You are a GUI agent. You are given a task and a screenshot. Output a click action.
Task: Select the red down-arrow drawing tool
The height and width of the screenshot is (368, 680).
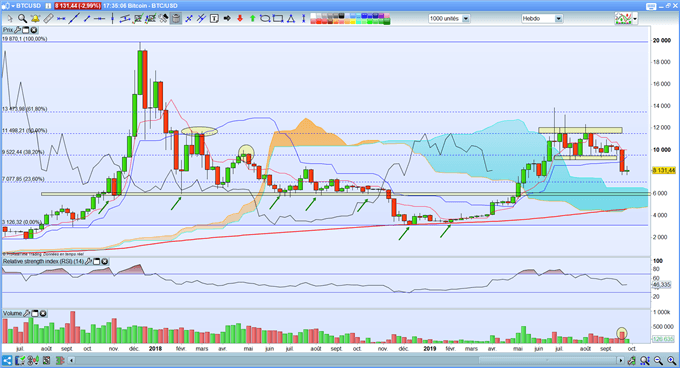click(x=239, y=18)
